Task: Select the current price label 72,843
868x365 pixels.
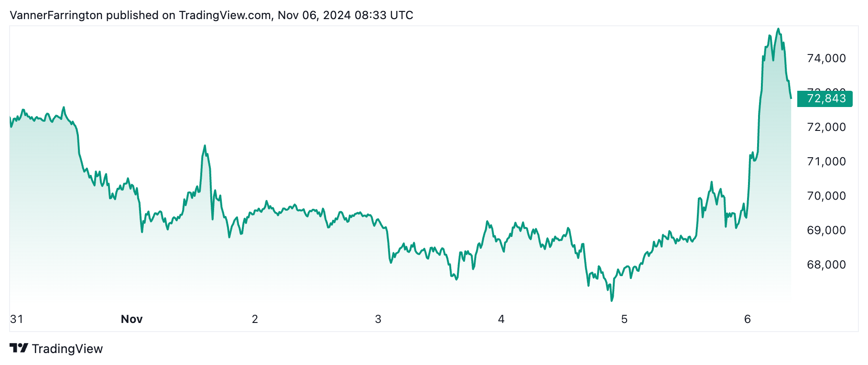Action: coord(825,98)
